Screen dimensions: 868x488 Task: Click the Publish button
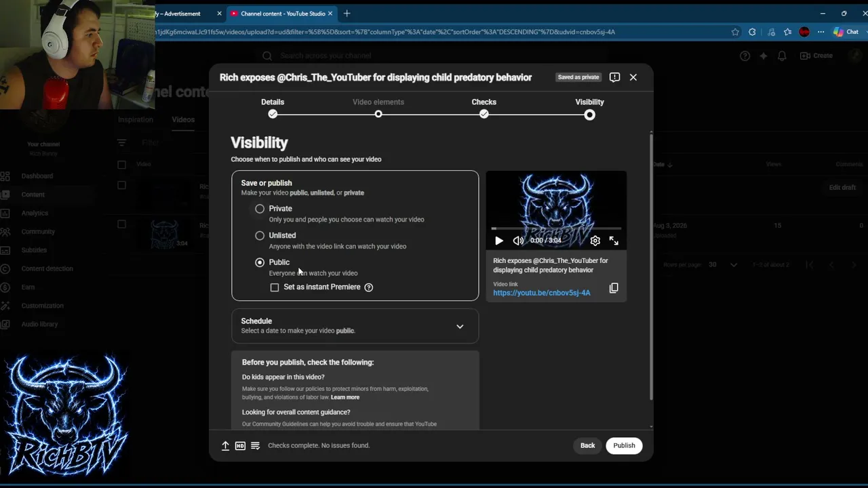pos(624,445)
